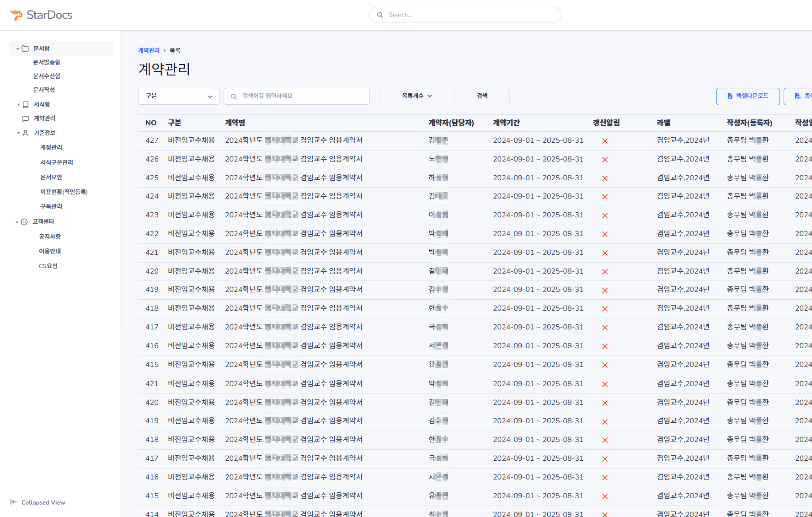Viewport: 812px width, 517px height.
Task: Go to 서식구분관리 menu
Action: point(57,162)
